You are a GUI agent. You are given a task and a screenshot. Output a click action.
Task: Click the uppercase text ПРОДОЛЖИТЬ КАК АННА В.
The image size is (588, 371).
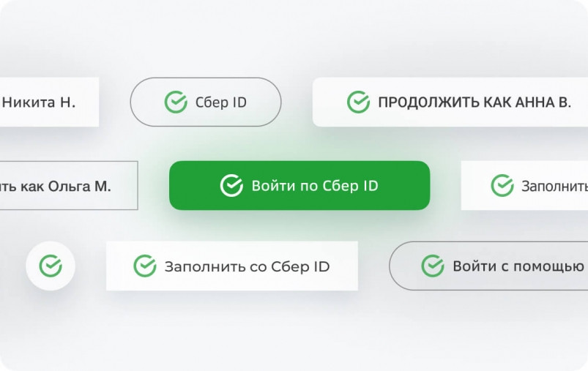[475, 102]
